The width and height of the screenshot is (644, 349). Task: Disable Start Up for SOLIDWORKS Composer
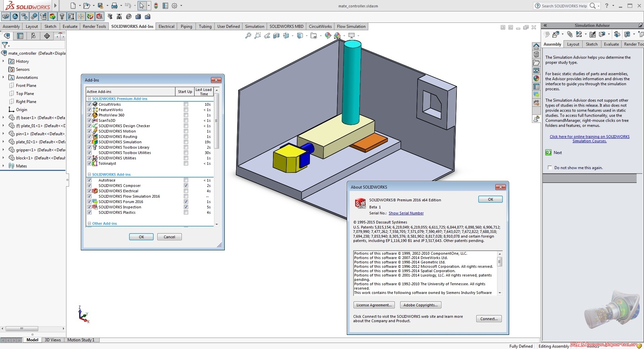(186, 186)
